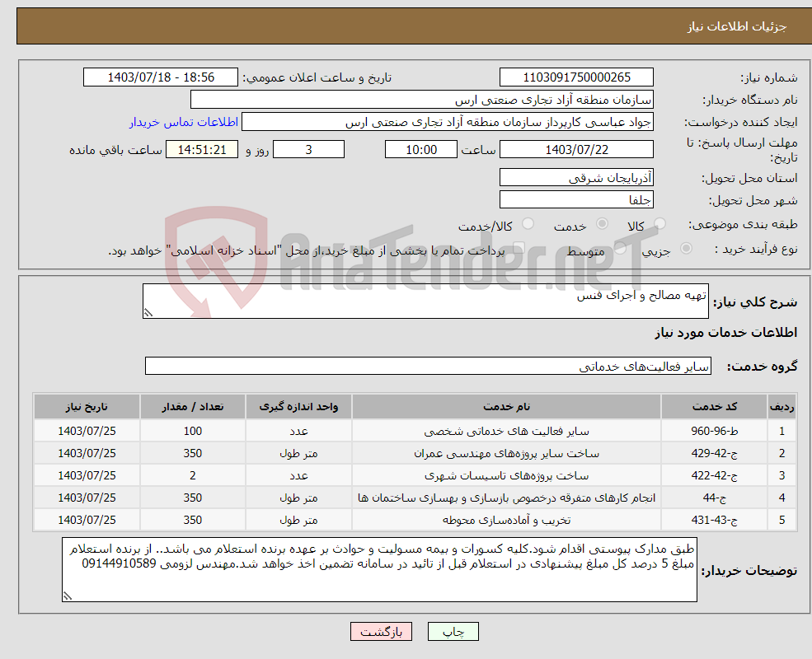Click the general description textarea تهیه مصالح

point(425,301)
